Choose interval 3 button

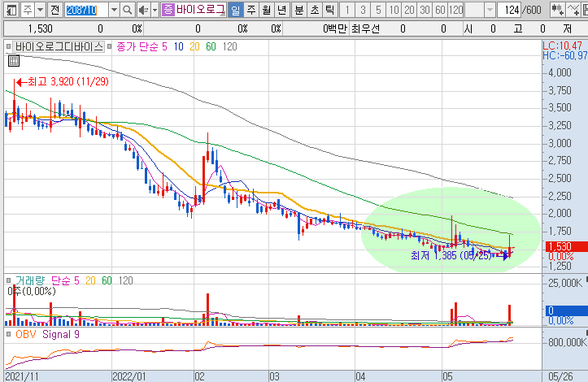click(363, 10)
